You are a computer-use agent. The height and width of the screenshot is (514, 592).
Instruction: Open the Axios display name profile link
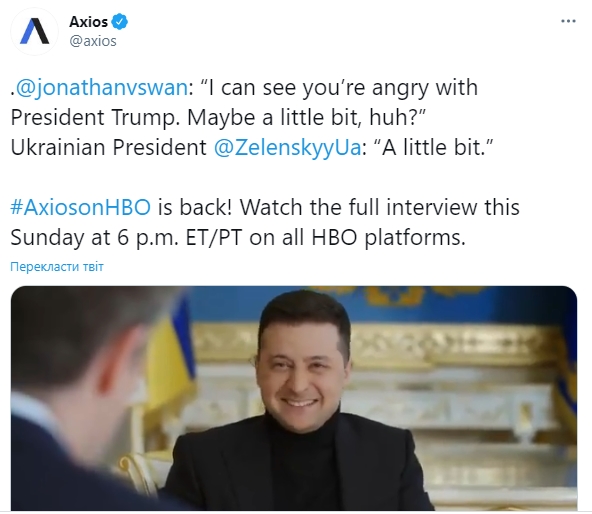coord(89,22)
